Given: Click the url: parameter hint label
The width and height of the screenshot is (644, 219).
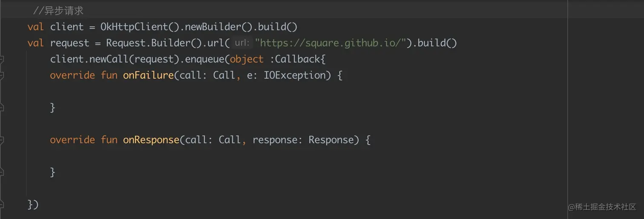Looking at the screenshot, I should 242,43.
